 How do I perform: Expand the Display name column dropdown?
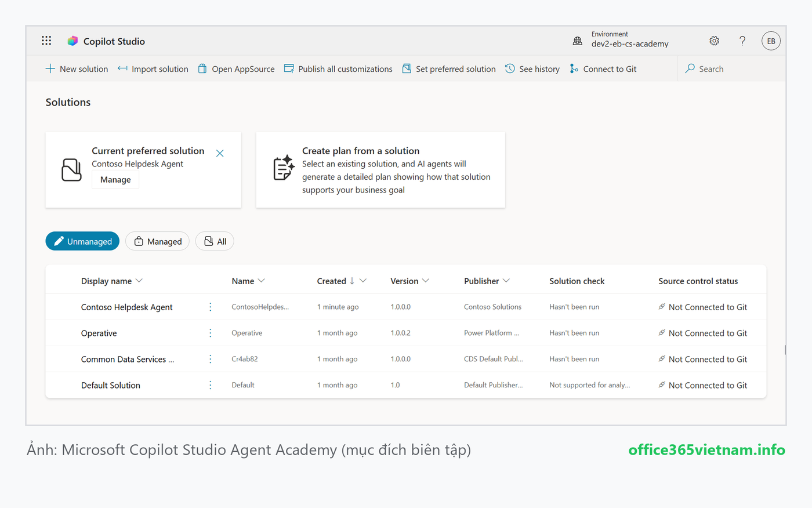[139, 281]
